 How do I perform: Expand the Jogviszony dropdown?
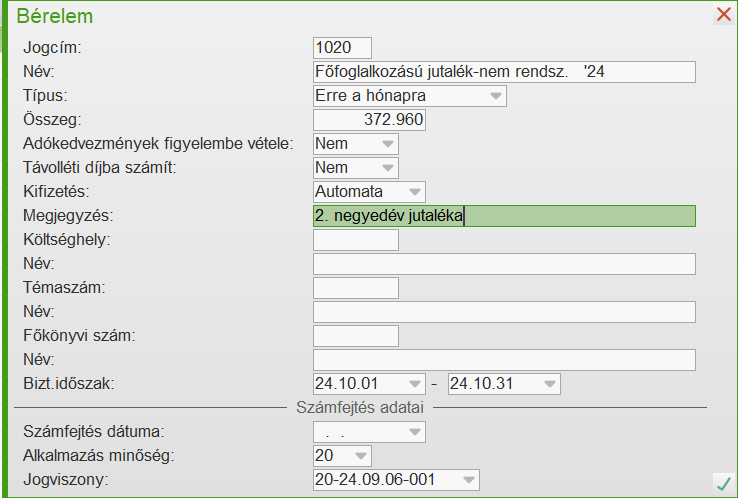[469, 480]
